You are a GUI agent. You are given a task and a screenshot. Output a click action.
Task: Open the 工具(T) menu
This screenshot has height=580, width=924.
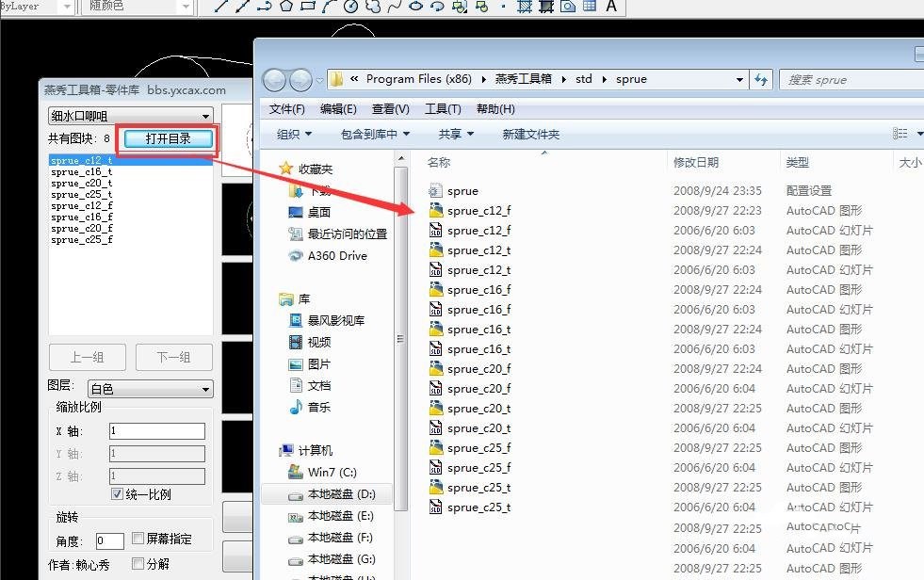tap(443, 109)
